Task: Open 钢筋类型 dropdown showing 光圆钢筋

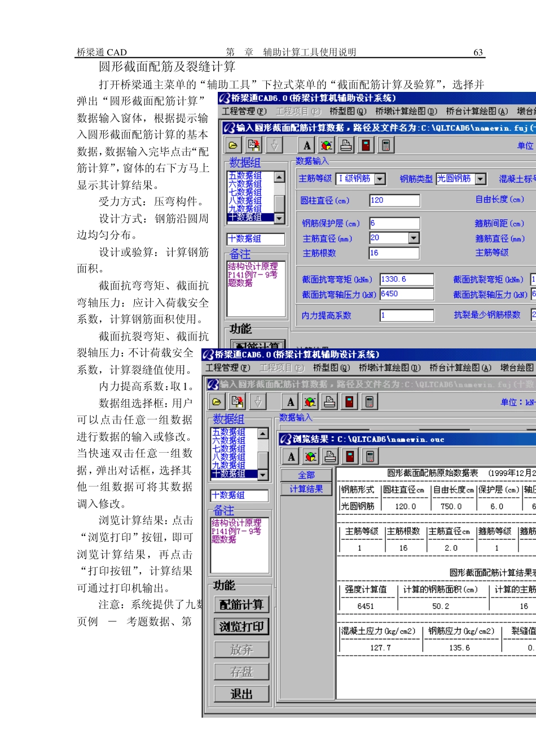Action: pos(481,179)
